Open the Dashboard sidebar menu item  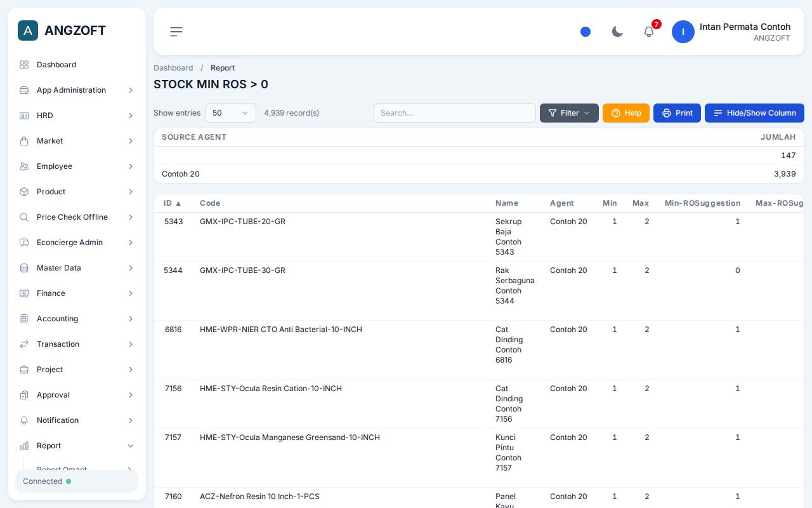[x=77, y=65]
